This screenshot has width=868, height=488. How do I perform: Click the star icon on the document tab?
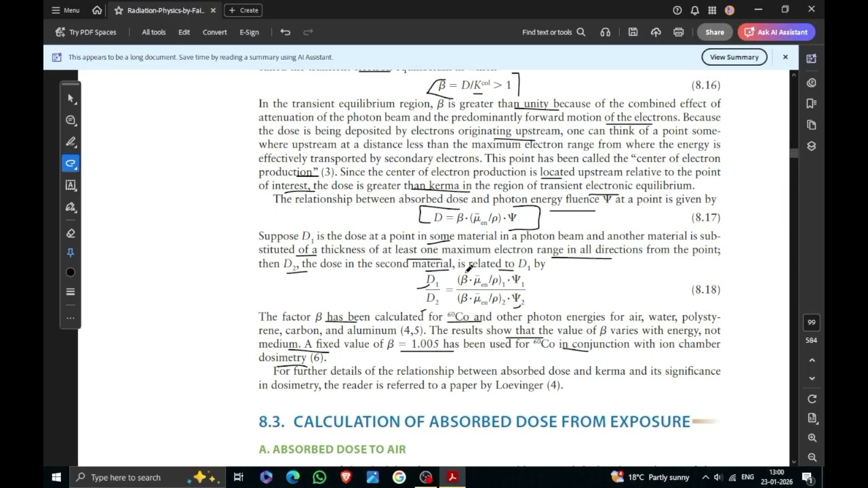click(x=119, y=10)
